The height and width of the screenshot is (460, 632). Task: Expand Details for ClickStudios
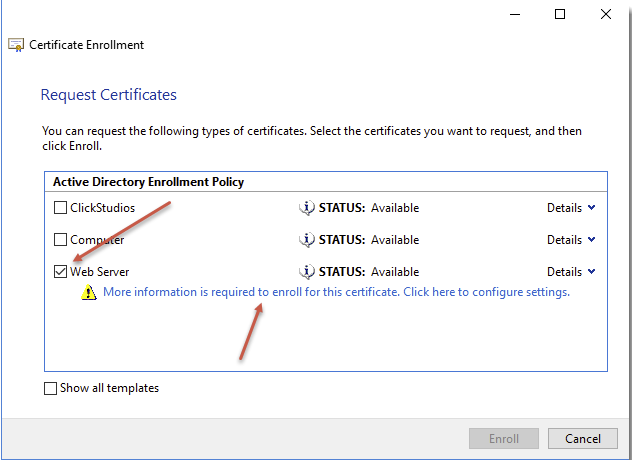pos(571,208)
